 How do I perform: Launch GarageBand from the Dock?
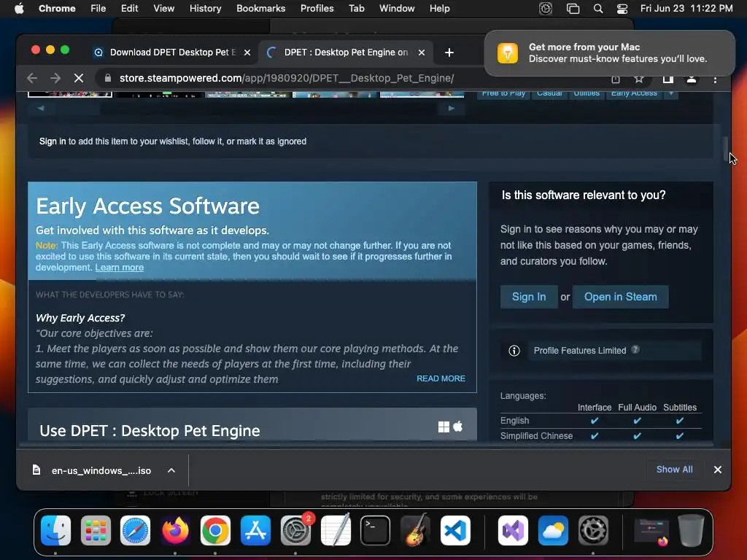415,530
